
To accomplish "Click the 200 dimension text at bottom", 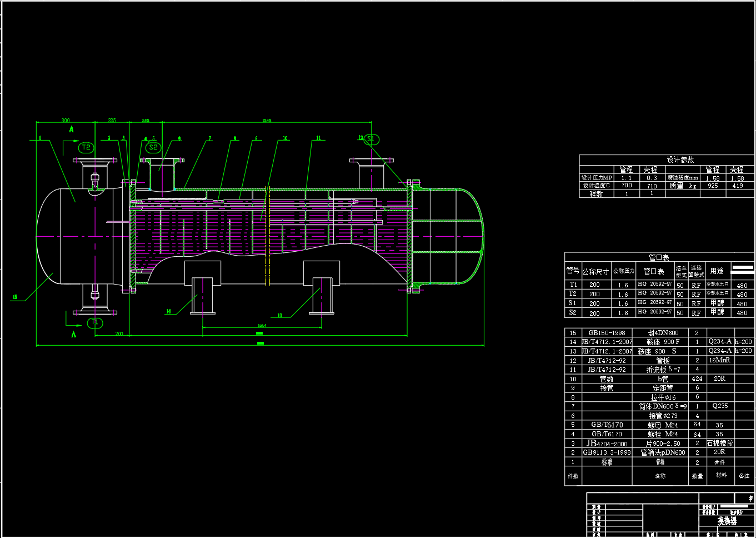I will (x=119, y=333).
